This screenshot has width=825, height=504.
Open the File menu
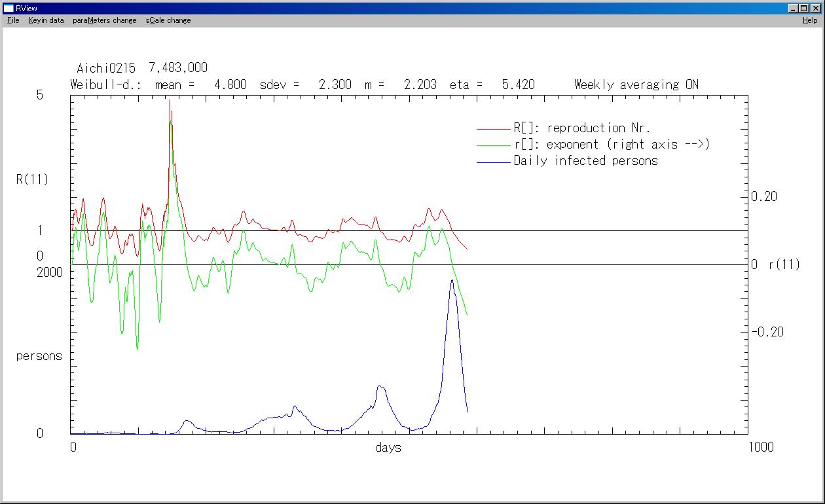[x=13, y=20]
